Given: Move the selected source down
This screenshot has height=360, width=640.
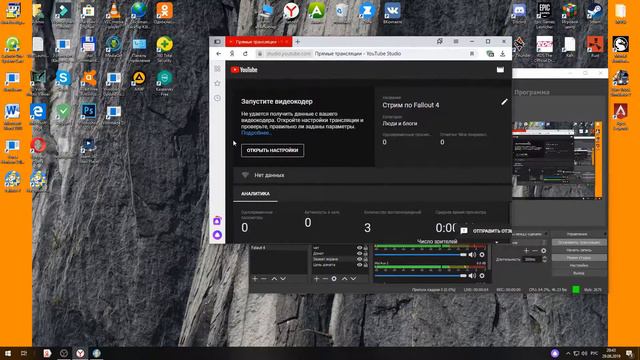Looking at the screenshot, I should click(x=353, y=279).
